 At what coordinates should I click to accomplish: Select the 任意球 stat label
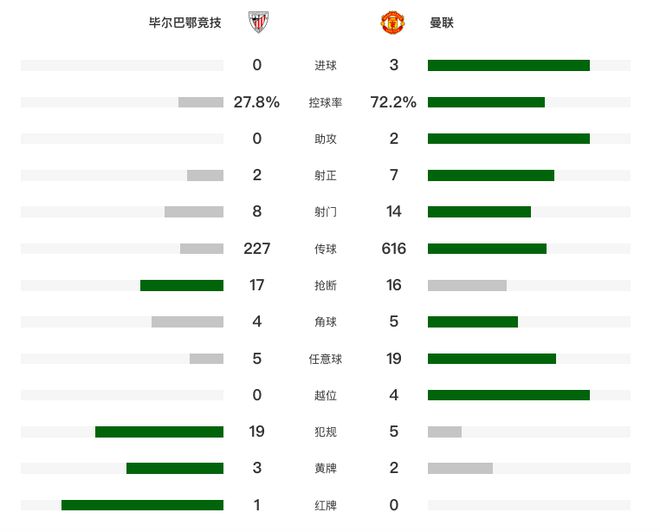coord(325,359)
